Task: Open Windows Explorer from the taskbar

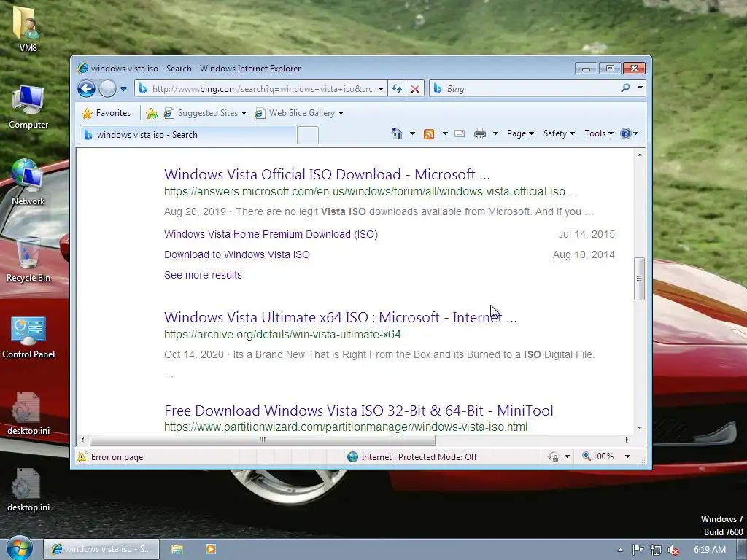Action: pyautogui.click(x=177, y=549)
